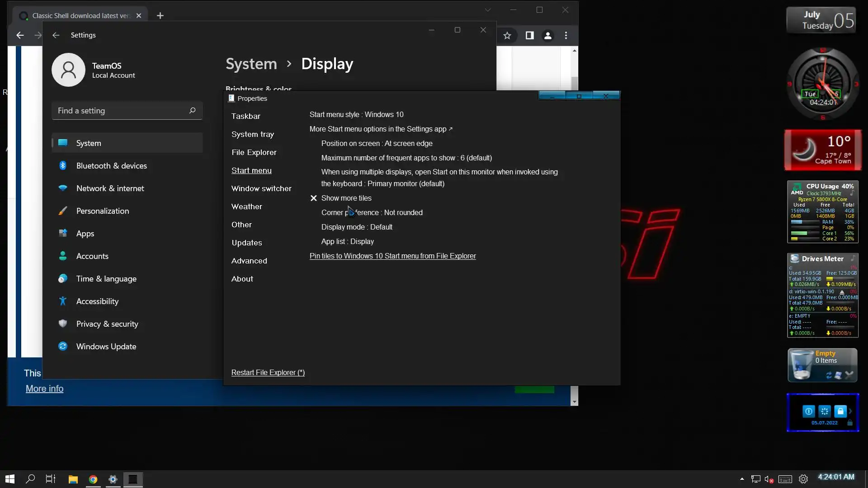Open the Chrome three-dot menu

click(x=566, y=35)
